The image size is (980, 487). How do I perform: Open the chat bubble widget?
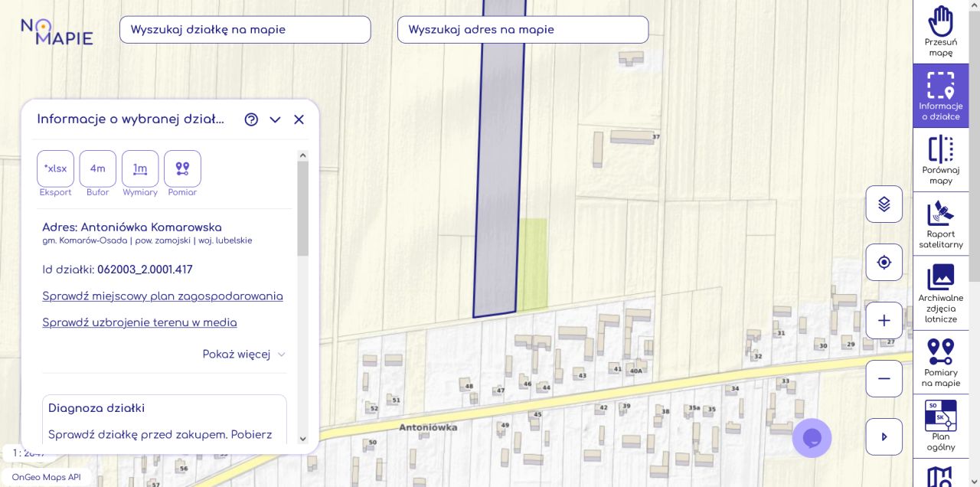click(812, 438)
